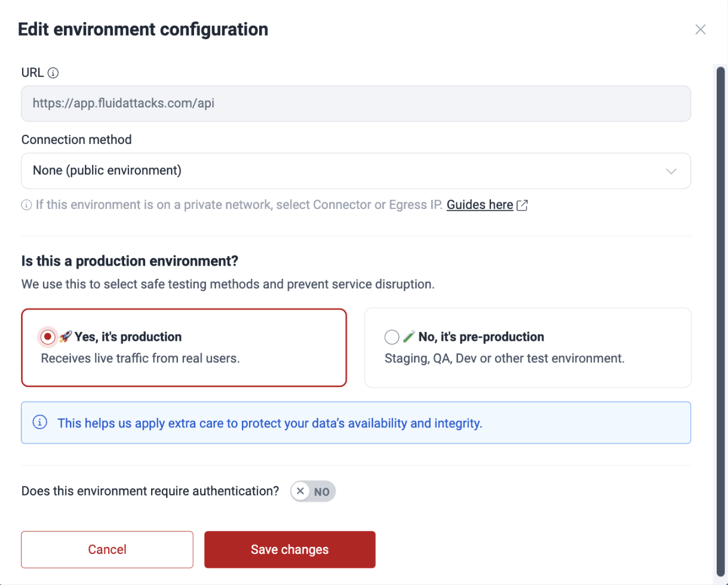Toggle the authentication required switch
Screen dimensions: 728x585
(313, 492)
